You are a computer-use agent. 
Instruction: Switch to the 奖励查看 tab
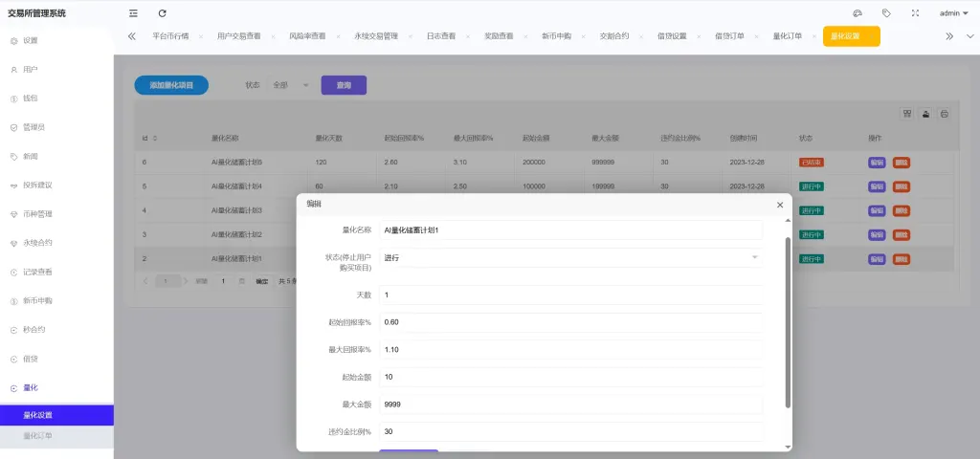tap(499, 36)
